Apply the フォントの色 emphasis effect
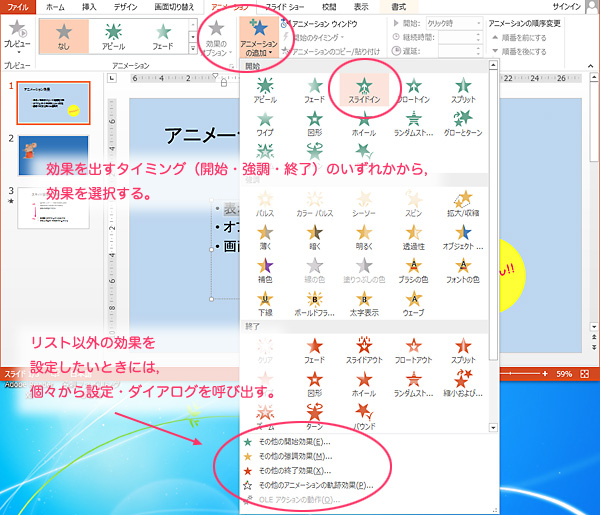The height and width of the screenshot is (515, 600). click(x=463, y=271)
